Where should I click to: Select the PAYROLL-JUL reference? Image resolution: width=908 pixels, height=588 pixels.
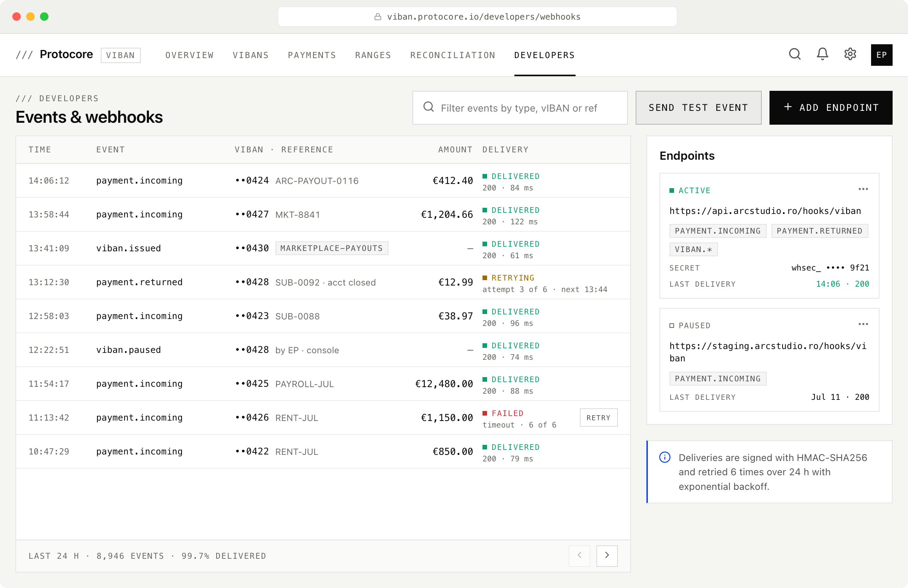coord(304,384)
